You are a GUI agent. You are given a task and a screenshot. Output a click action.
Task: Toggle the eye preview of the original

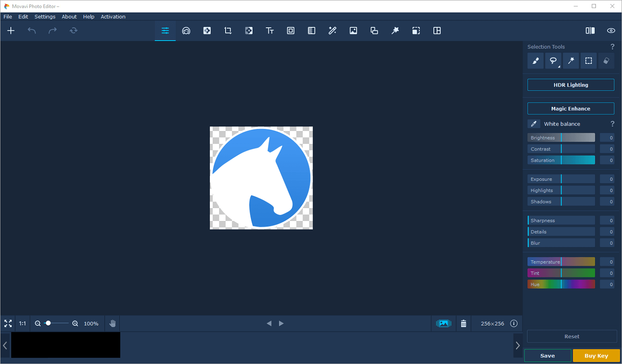point(611,31)
